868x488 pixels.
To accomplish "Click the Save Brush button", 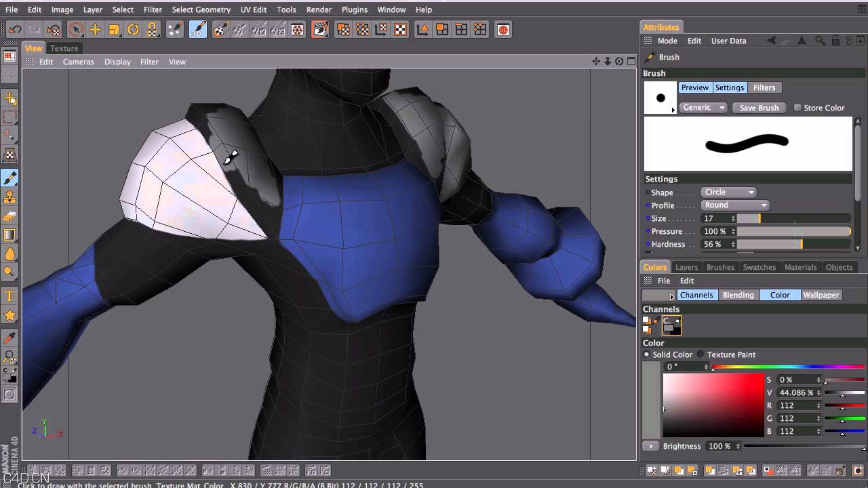I will pyautogui.click(x=759, y=107).
